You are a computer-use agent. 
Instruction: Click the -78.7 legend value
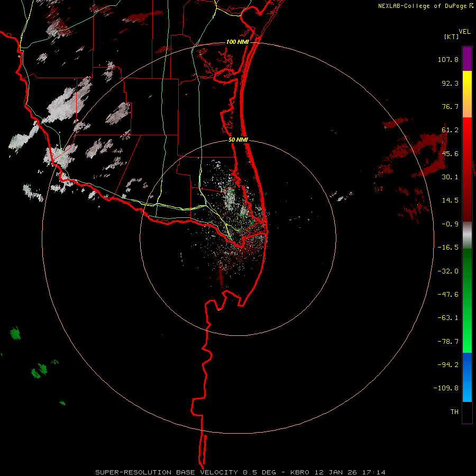pos(448,342)
